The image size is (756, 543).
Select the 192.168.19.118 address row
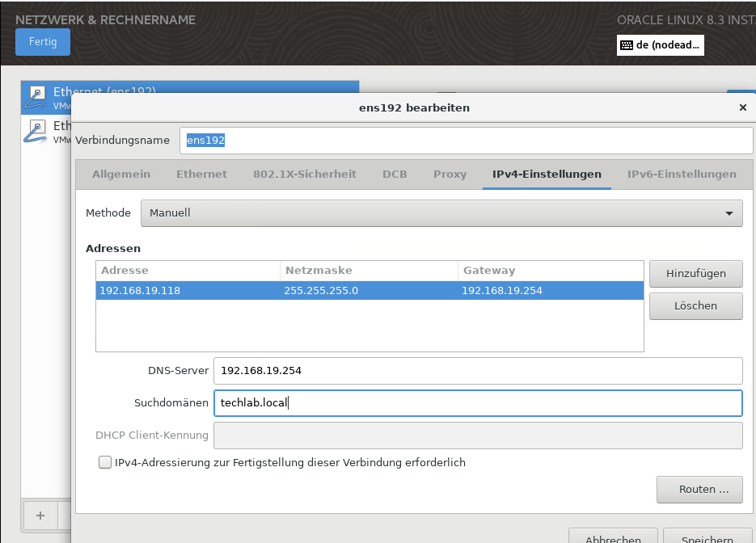[x=369, y=291]
